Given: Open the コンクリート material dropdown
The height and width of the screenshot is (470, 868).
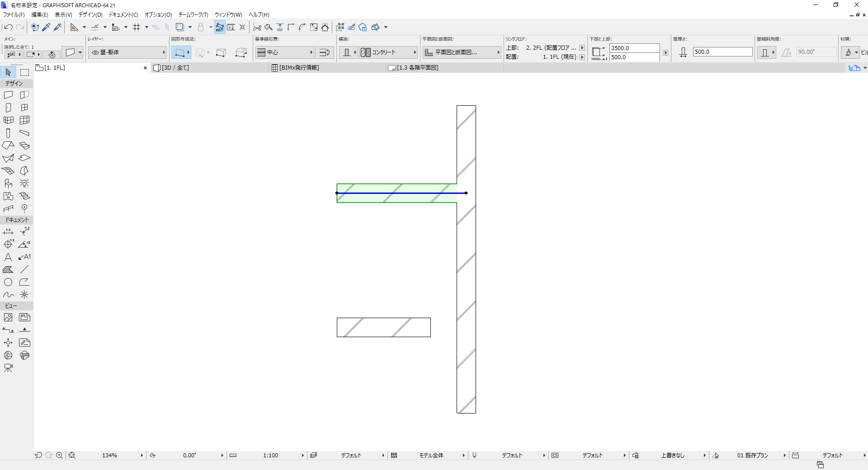Looking at the screenshot, I should pos(388,52).
